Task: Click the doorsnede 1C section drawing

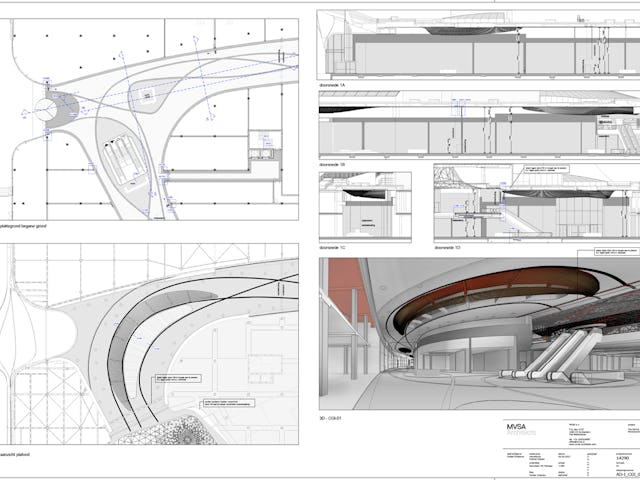Action: 365,206
